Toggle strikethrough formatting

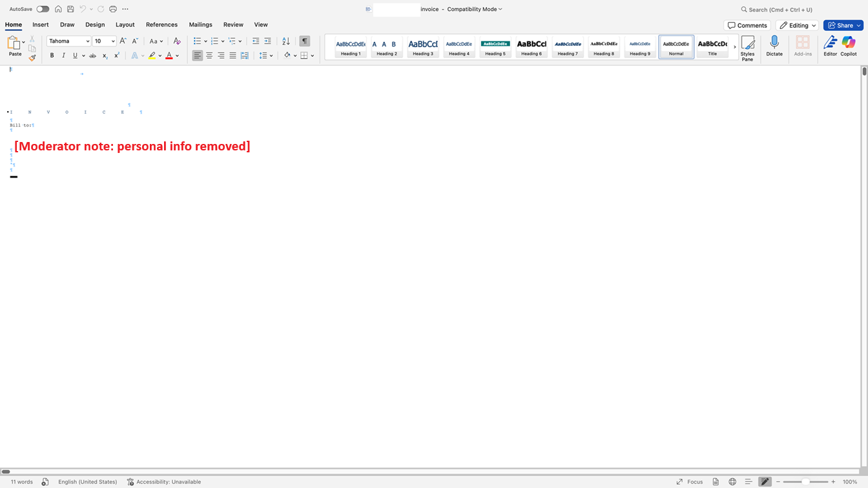[x=93, y=56]
